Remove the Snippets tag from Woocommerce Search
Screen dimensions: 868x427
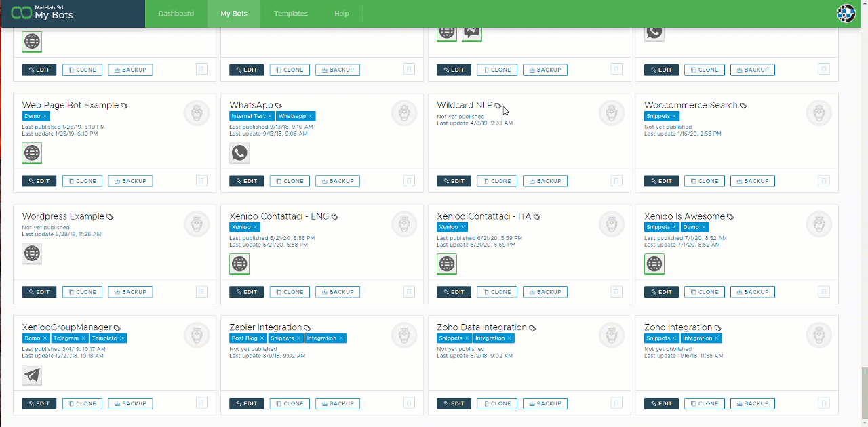675,116
